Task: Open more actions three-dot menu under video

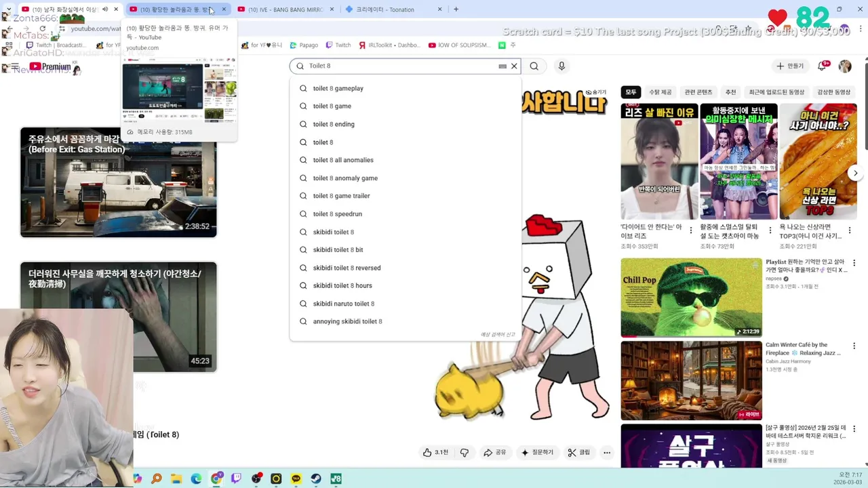Action: (x=607, y=452)
